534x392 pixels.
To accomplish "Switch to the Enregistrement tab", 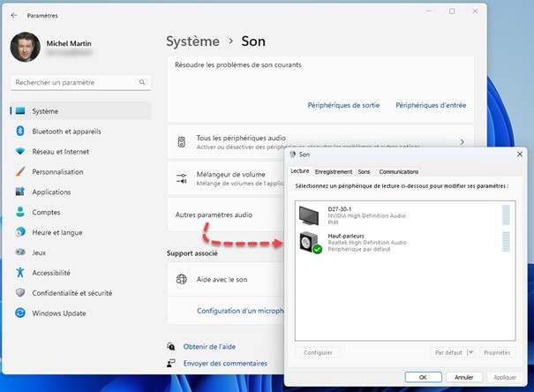I will [333, 171].
